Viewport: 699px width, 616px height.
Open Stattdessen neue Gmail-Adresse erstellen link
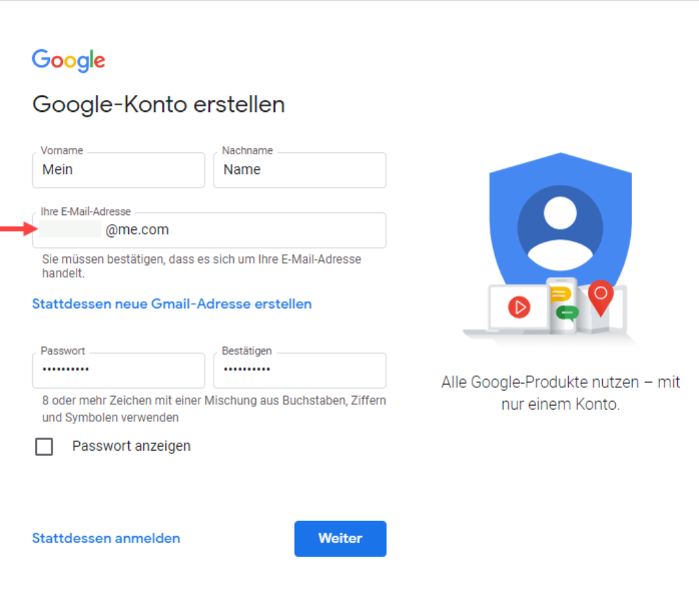pyautogui.click(x=172, y=304)
